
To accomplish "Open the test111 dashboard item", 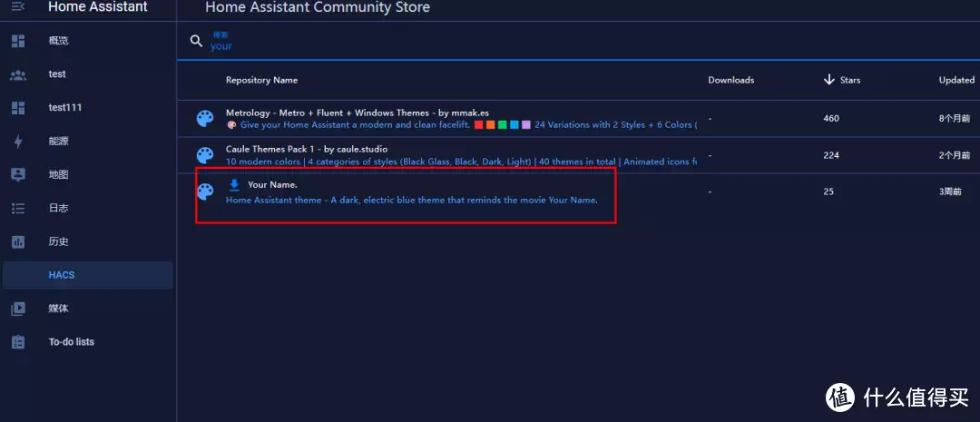I will click(x=87, y=108).
